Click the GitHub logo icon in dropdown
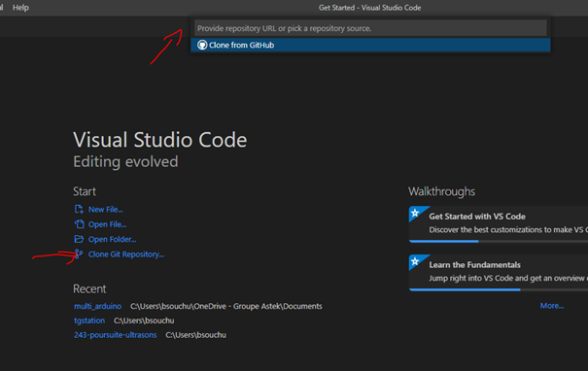Image resolution: width=588 pixels, height=371 pixels. (202, 45)
